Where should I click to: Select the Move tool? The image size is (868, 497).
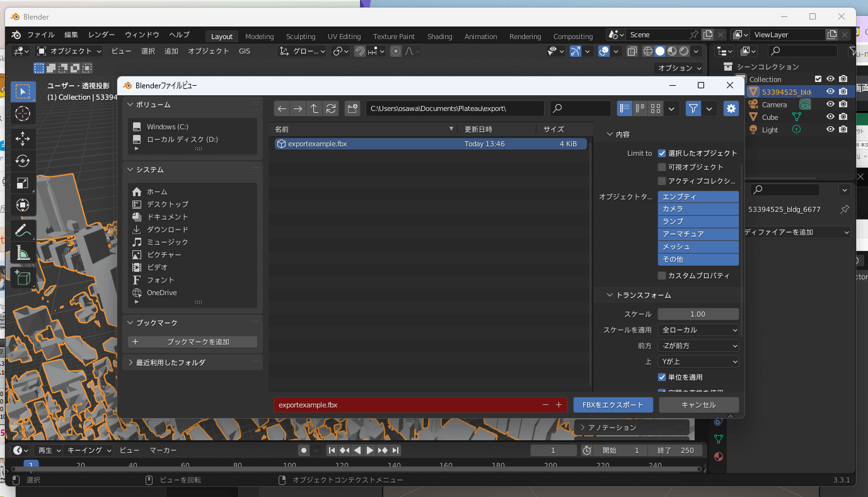23,139
